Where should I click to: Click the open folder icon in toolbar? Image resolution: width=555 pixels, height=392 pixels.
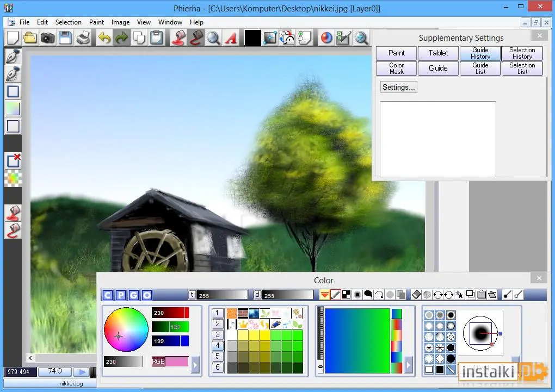click(30, 38)
